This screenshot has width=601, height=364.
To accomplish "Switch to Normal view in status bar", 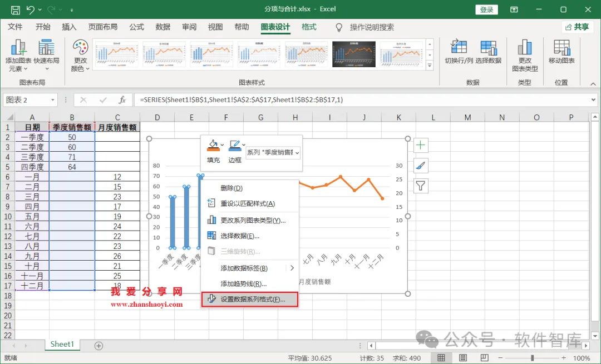I will click(441, 358).
